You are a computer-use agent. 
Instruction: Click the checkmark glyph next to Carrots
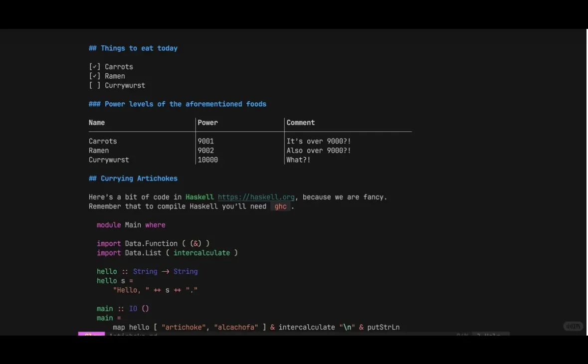pyautogui.click(x=94, y=66)
